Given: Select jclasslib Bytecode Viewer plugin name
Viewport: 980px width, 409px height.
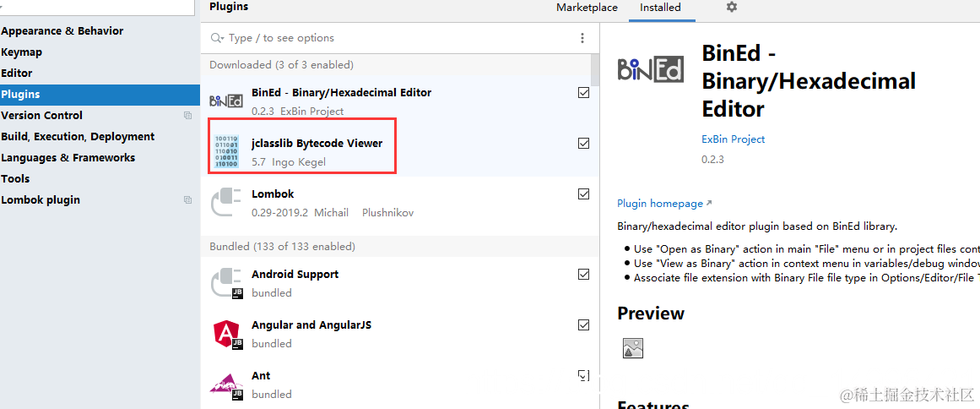Looking at the screenshot, I should 317,143.
